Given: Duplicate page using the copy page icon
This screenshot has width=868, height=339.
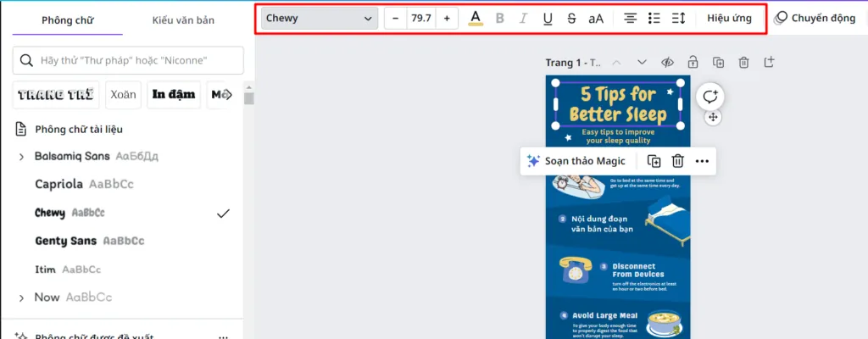Looking at the screenshot, I should tap(719, 62).
